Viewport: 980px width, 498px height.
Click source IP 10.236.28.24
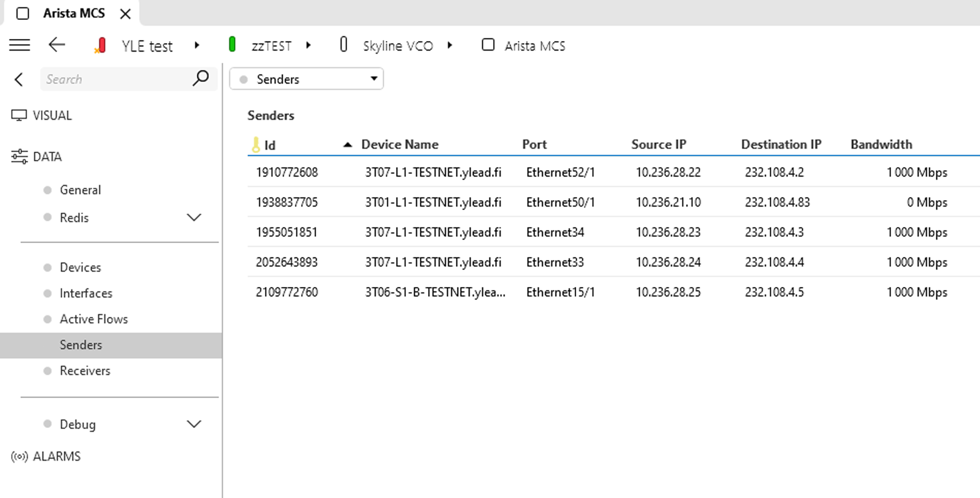coord(668,262)
